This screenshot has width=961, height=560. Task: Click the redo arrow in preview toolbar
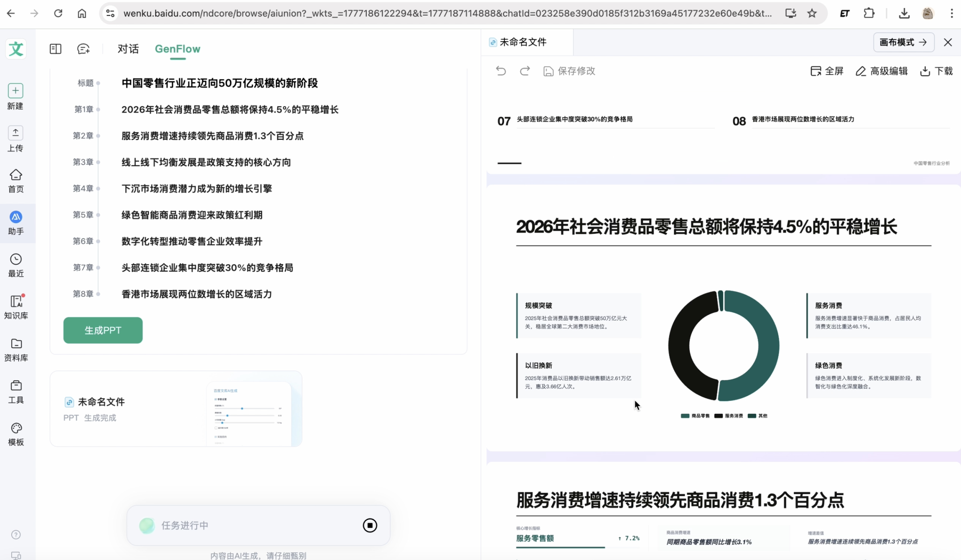click(525, 71)
